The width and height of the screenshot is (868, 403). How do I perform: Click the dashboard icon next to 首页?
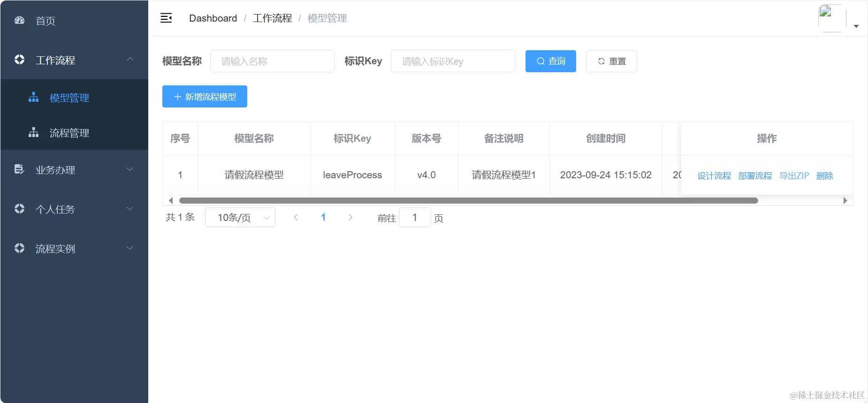[19, 20]
